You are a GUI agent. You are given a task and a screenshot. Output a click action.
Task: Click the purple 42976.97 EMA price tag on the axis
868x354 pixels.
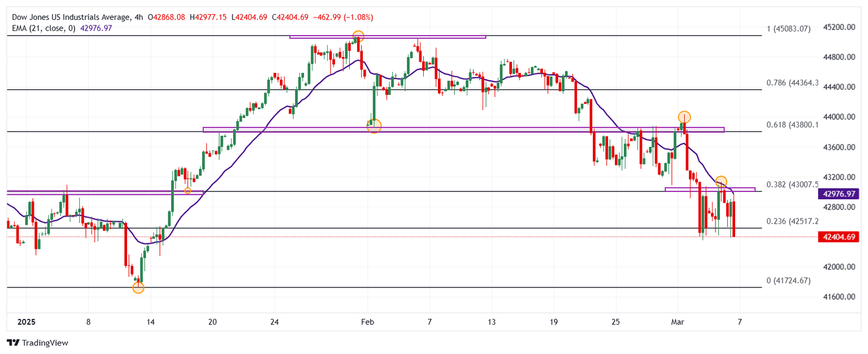[x=838, y=194]
